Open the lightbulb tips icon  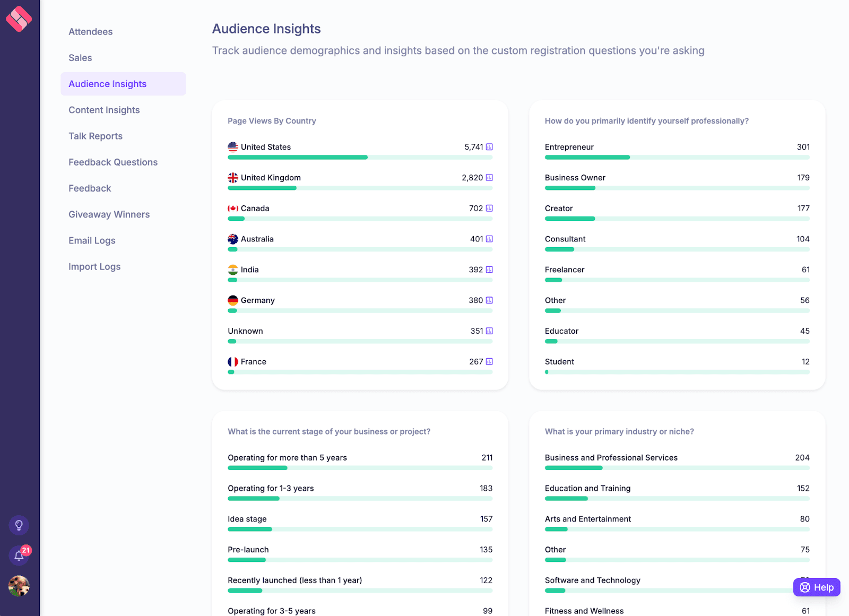click(19, 525)
